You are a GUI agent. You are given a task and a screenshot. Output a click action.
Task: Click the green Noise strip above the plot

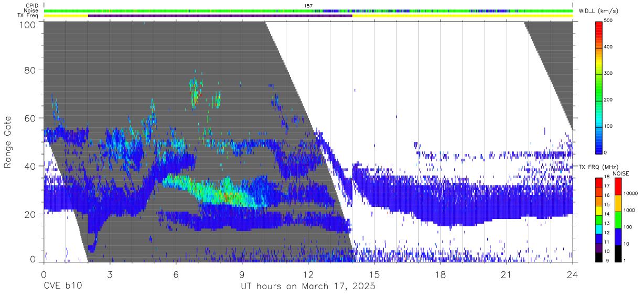tap(308, 10)
